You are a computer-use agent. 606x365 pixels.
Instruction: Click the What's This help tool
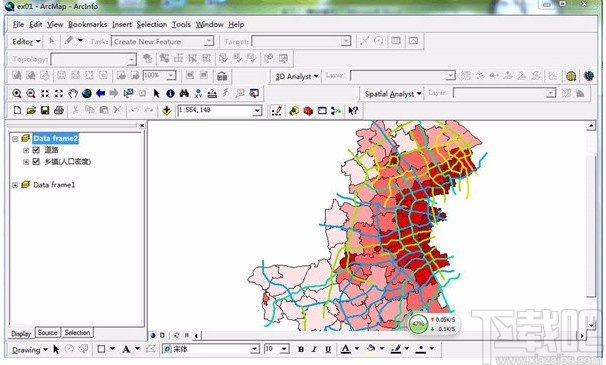point(352,111)
